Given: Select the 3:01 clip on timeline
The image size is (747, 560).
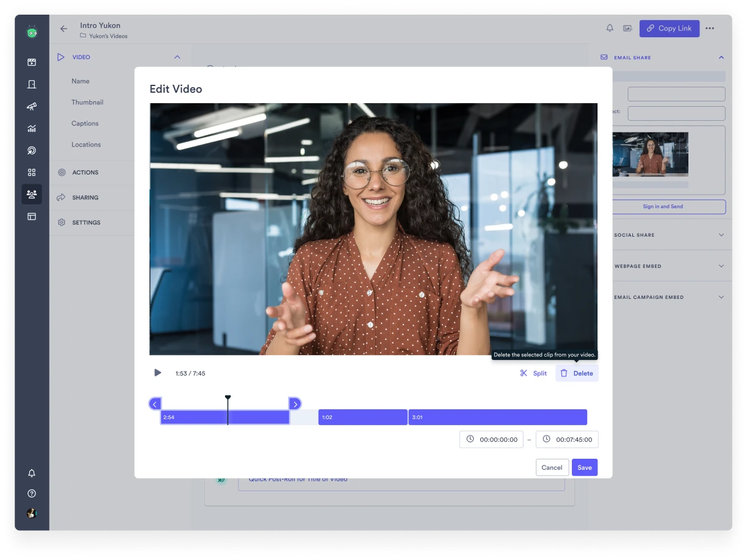Looking at the screenshot, I should (x=497, y=417).
